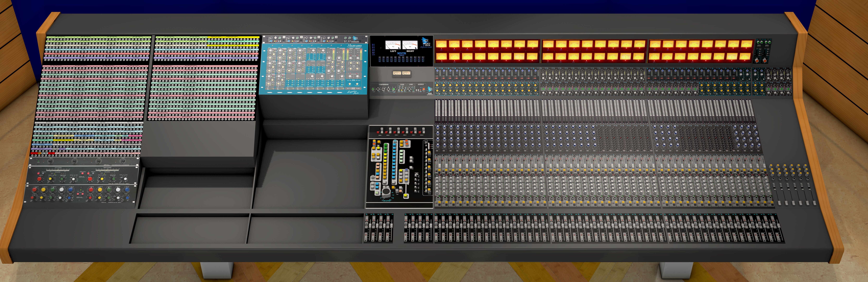Click the last send indicator under MNTR label

[423, 60]
